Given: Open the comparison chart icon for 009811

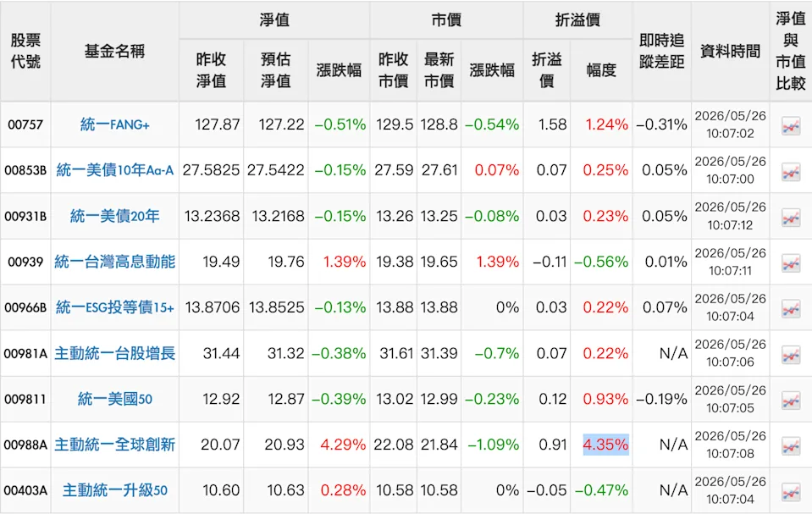Looking at the screenshot, I should point(791,401).
